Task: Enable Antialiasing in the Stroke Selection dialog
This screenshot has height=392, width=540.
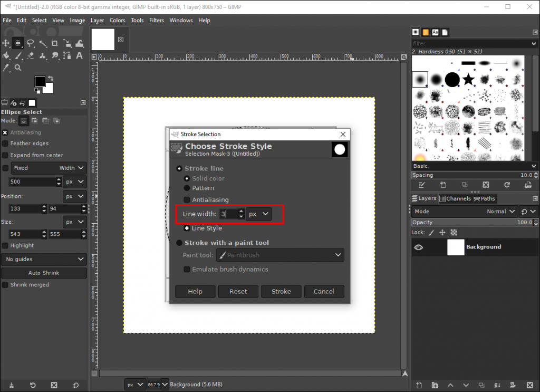Action: point(187,200)
